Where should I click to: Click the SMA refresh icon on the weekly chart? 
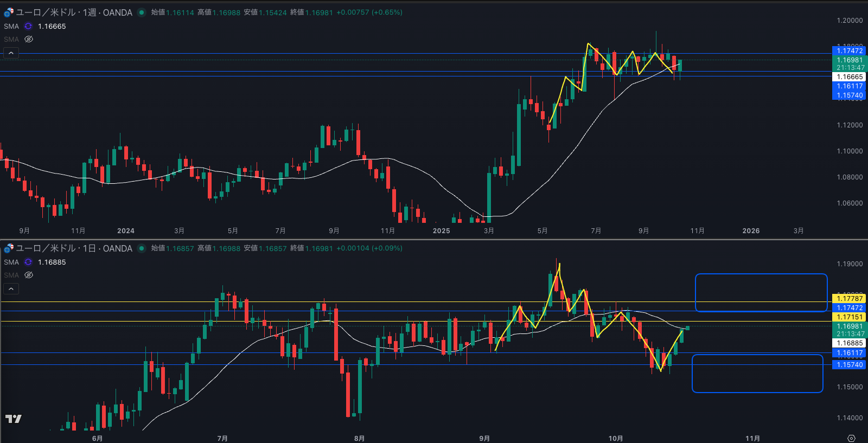(x=28, y=26)
